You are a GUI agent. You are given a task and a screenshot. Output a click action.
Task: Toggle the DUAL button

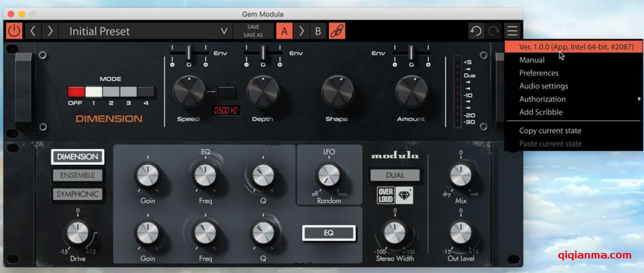coord(395,175)
